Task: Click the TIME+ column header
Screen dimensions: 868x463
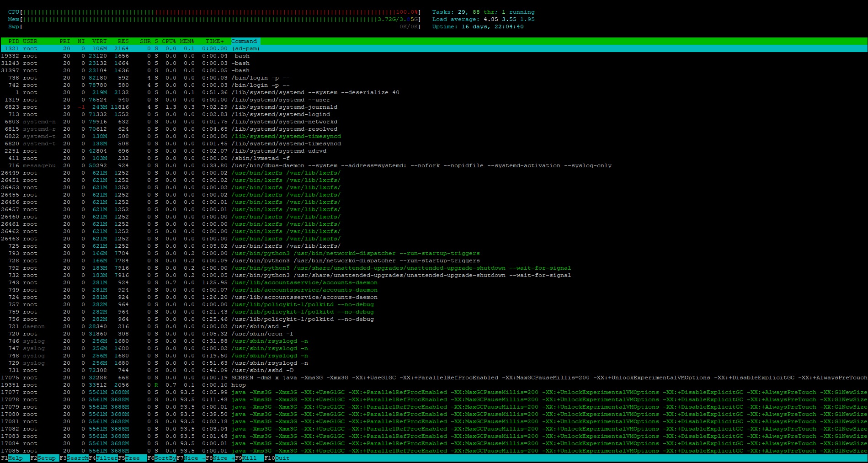Action: coord(214,41)
